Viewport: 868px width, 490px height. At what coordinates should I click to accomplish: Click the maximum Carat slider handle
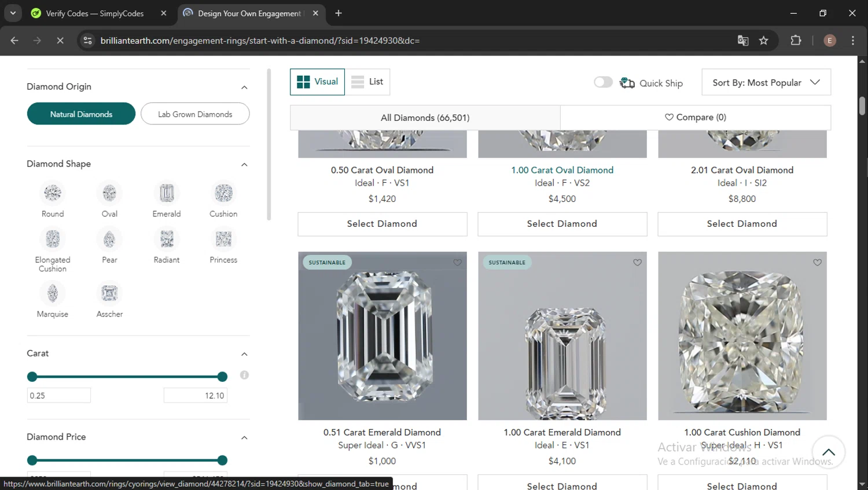pos(222,377)
